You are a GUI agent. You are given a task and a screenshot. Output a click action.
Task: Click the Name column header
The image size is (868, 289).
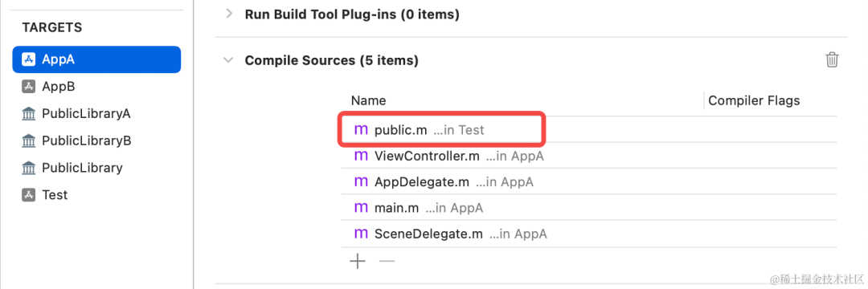pyautogui.click(x=369, y=100)
